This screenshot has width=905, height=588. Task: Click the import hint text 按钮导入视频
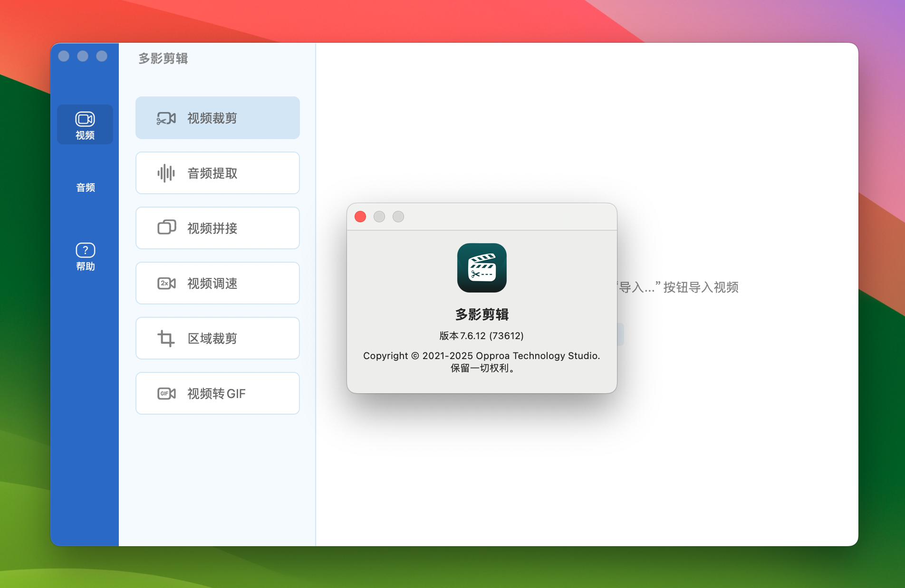[x=701, y=287]
